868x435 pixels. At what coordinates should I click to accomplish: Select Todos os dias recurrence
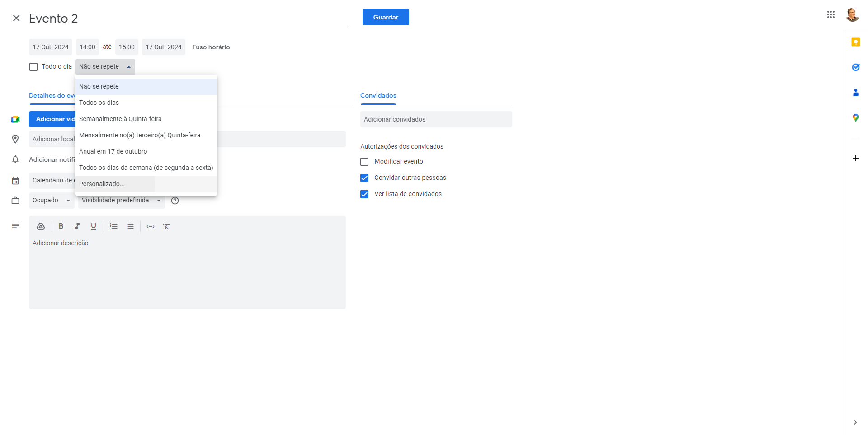tap(146, 103)
